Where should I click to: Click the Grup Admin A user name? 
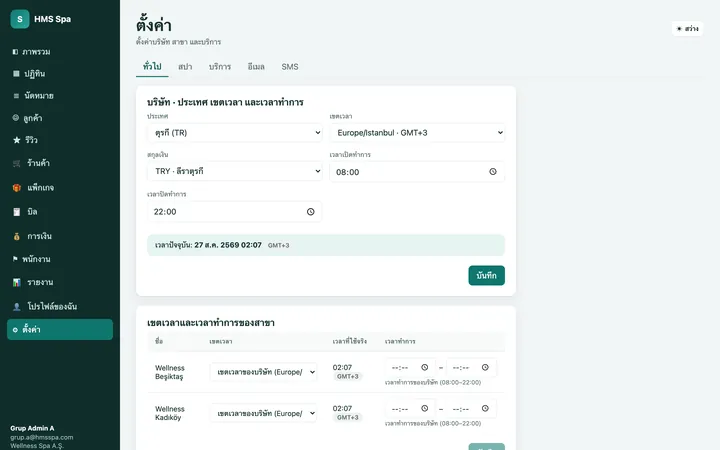point(32,428)
